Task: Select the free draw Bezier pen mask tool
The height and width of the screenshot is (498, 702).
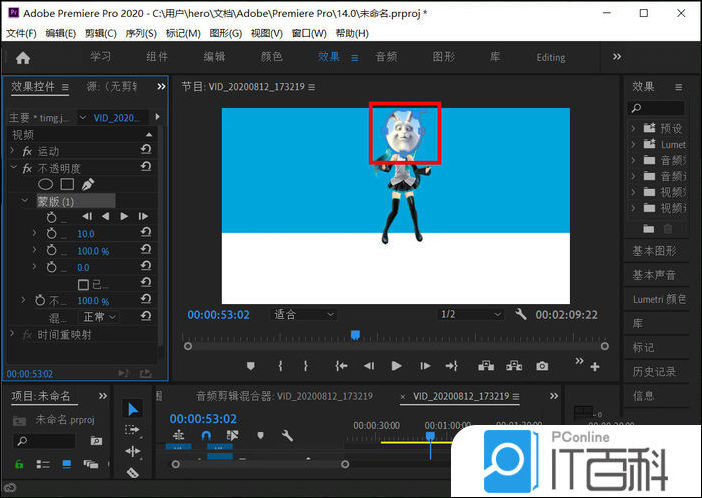Action: click(x=87, y=184)
